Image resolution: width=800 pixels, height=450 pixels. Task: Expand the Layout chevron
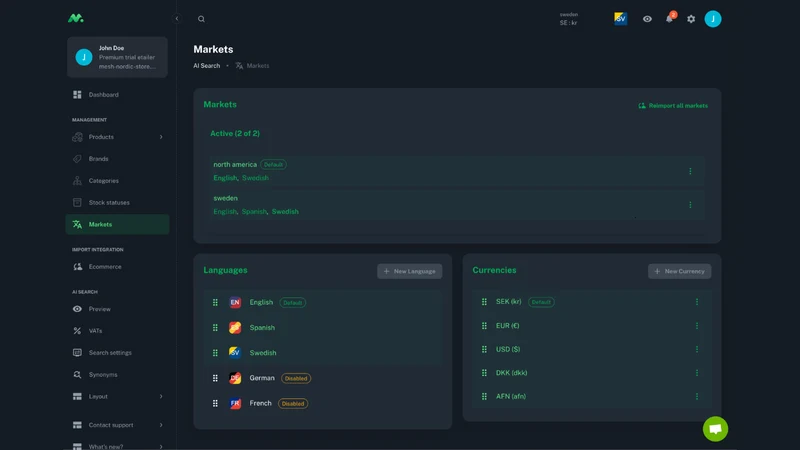(x=161, y=396)
